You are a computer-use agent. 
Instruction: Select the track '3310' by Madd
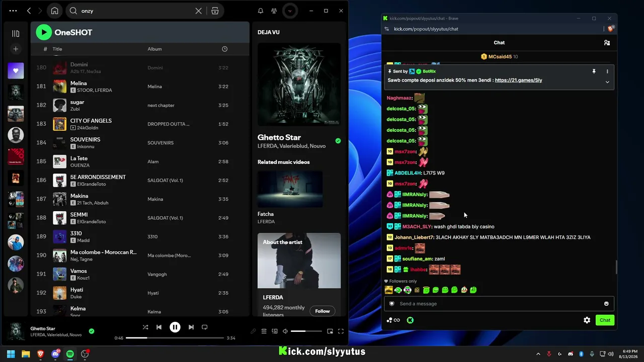(x=140, y=236)
